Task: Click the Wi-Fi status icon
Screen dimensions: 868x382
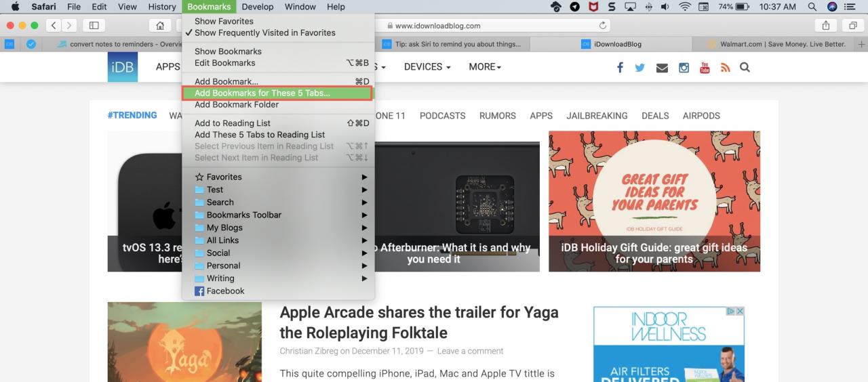Action: click(x=684, y=7)
